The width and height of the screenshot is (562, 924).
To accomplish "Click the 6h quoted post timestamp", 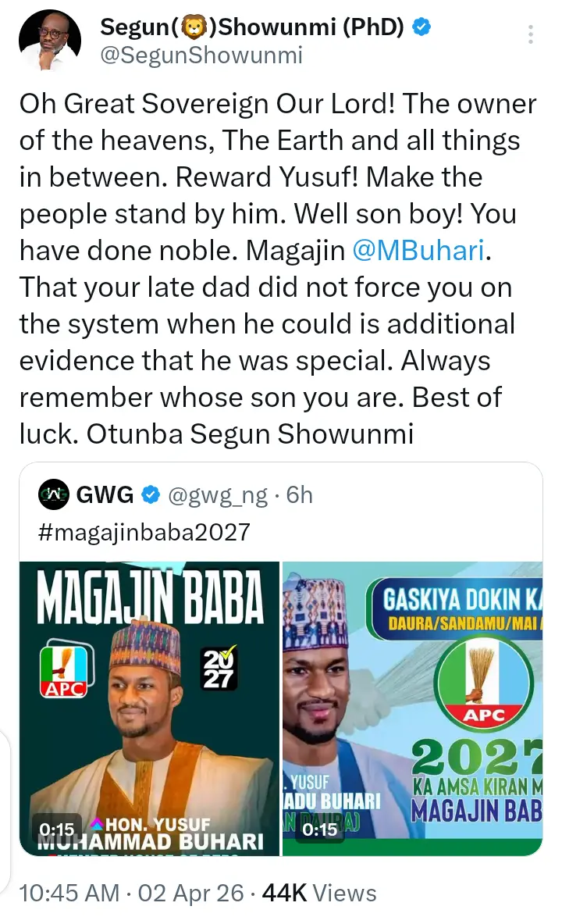I will coord(300,494).
